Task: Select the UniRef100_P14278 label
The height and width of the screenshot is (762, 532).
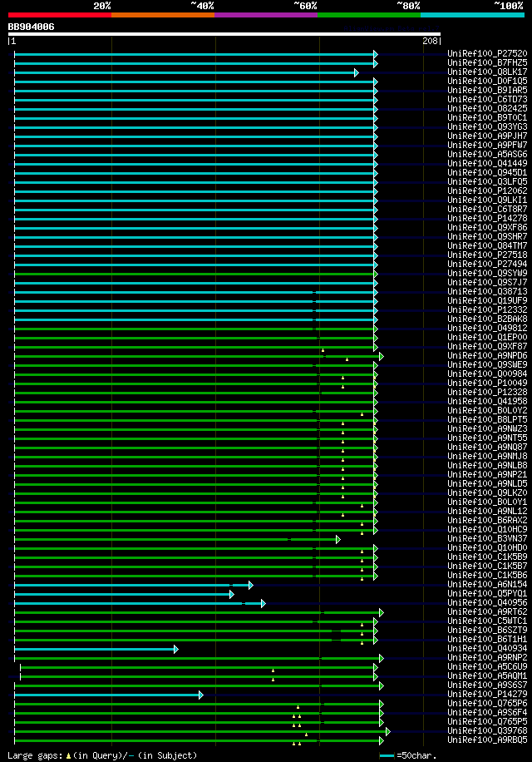Action: [487, 218]
